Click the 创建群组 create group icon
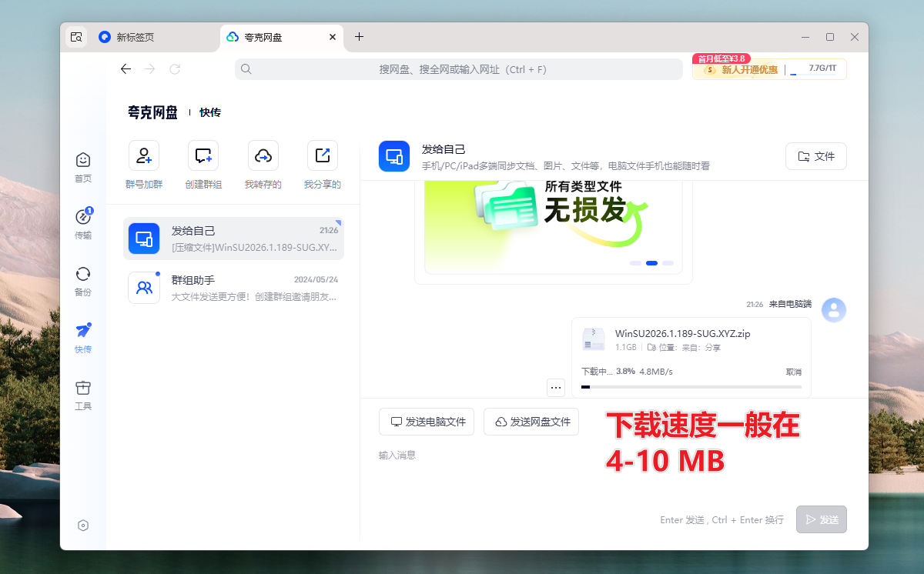This screenshot has height=574, width=924. point(203,155)
